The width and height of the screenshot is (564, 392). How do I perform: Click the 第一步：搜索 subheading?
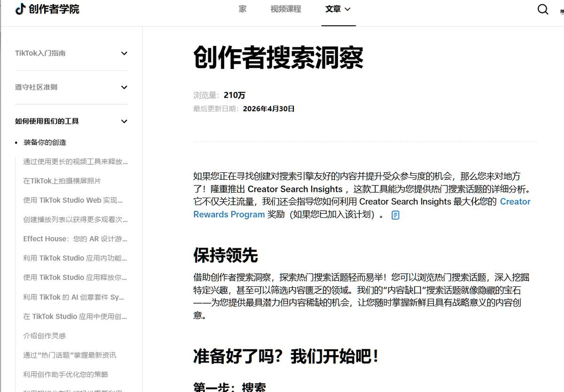click(x=230, y=387)
